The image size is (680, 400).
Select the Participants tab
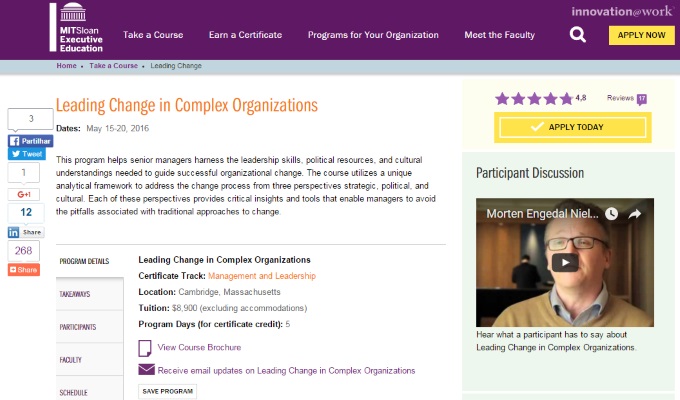(x=78, y=327)
